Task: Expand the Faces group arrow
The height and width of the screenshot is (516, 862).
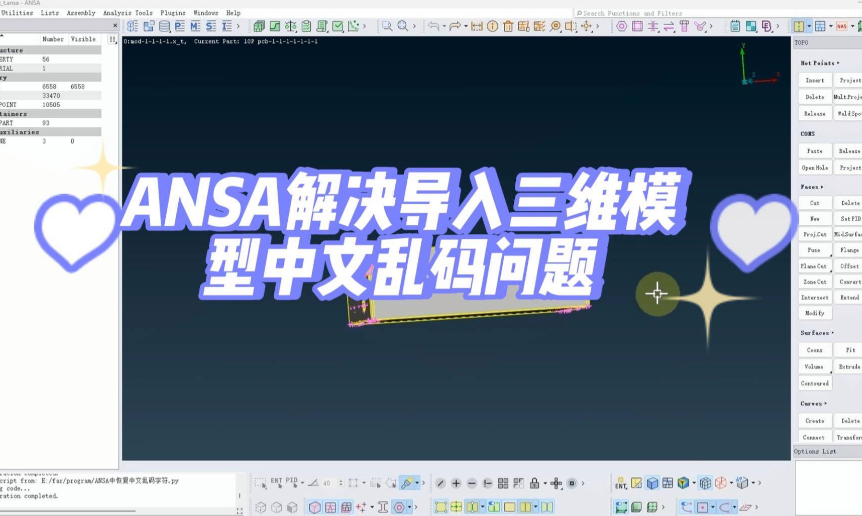Action: 822,187
